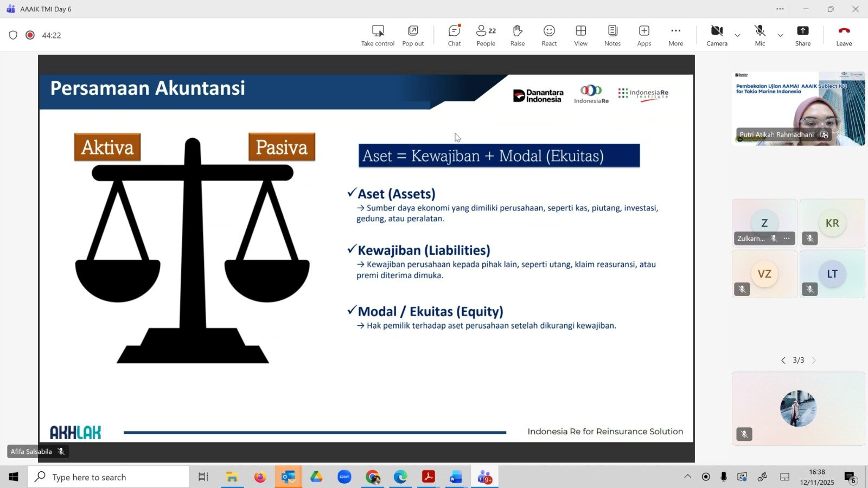868x488 pixels.
Task: Pop out the shared content
Action: pyautogui.click(x=413, y=35)
